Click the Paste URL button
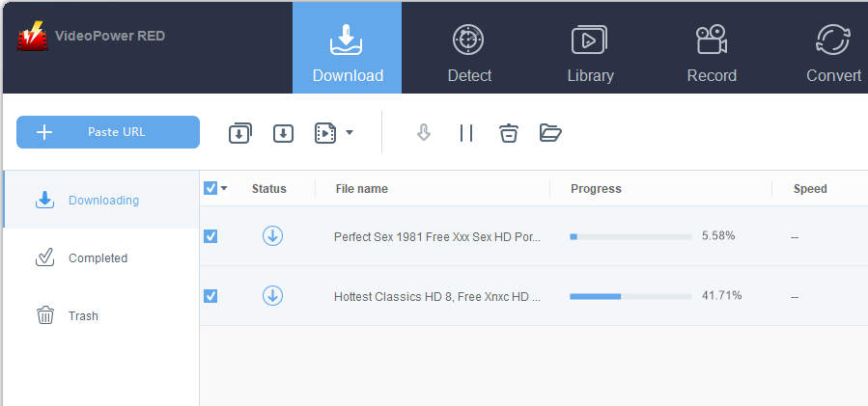This screenshot has height=406, width=868. 108,132
